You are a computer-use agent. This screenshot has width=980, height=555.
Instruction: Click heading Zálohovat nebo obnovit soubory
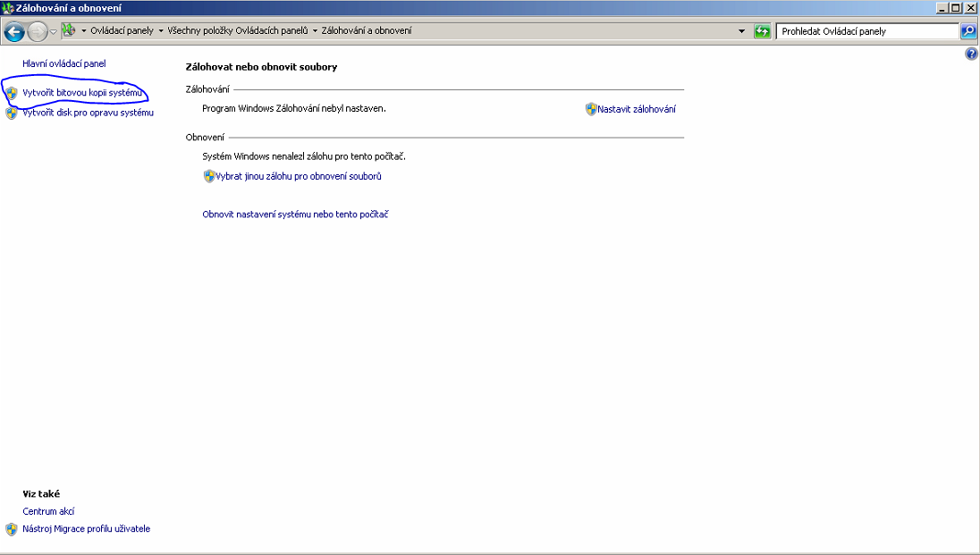(x=261, y=67)
